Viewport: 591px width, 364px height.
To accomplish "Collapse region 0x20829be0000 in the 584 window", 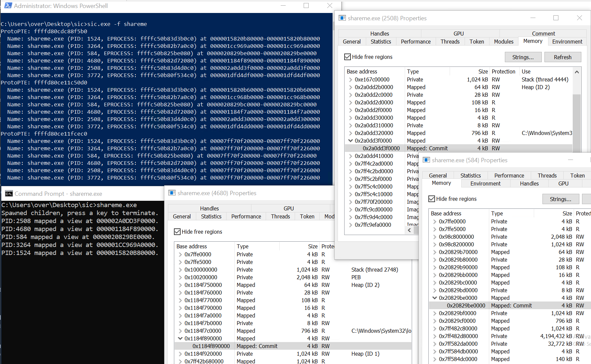I will click(x=434, y=298).
